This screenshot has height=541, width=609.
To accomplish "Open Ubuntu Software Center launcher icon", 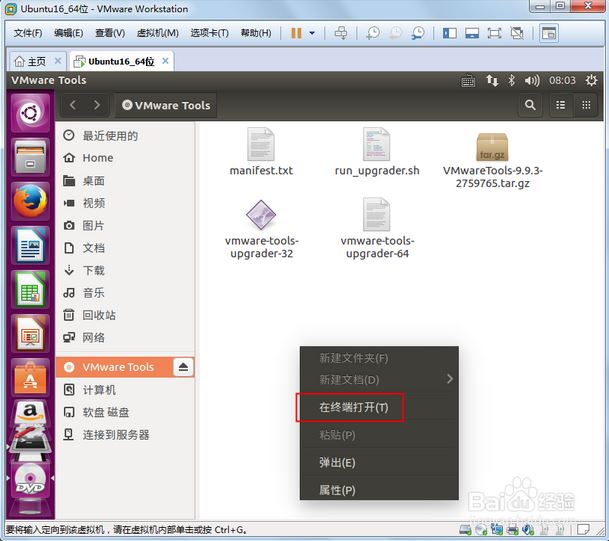I will 30,378.
